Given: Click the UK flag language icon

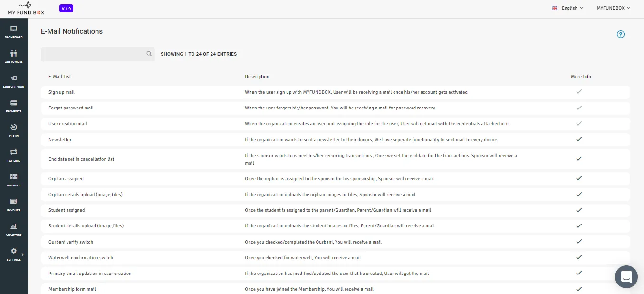Looking at the screenshot, I should pos(555,8).
